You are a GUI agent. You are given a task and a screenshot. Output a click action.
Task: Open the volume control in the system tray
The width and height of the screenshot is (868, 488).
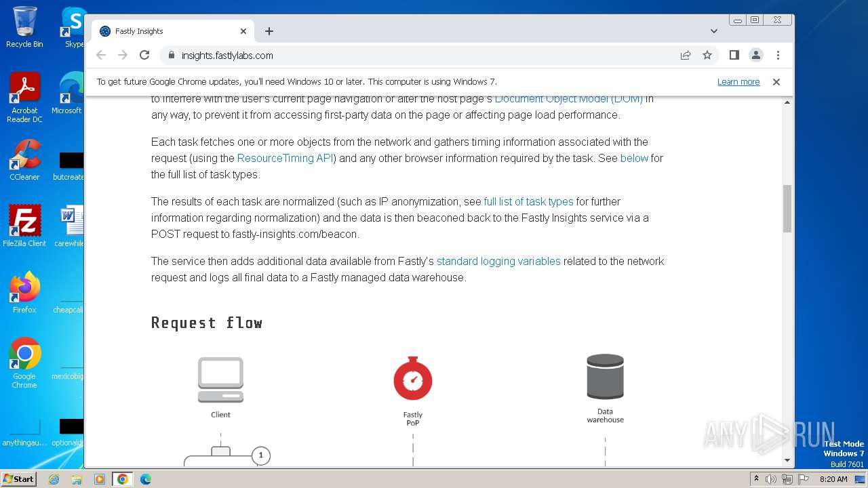click(x=771, y=479)
